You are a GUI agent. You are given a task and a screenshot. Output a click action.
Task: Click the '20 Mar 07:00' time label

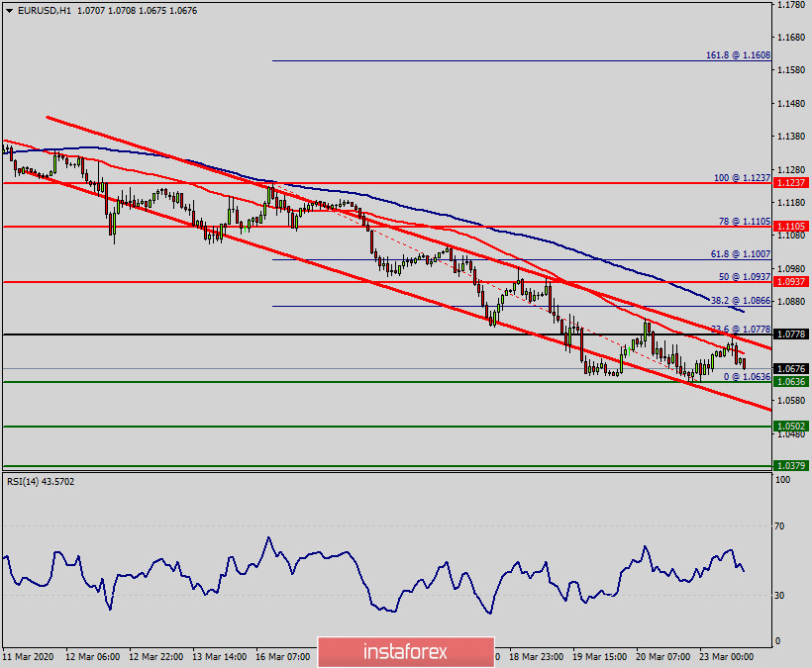662,656
